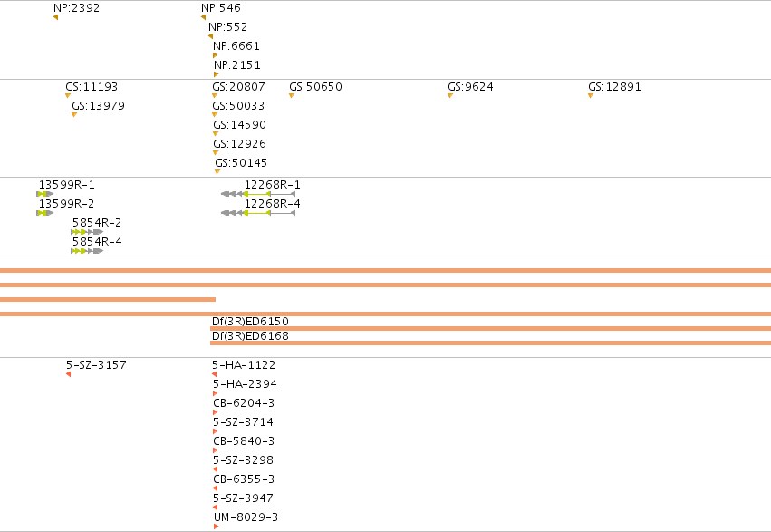Open the 13599R-1 label text
Image resolution: width=771 pixels, height=532 pixels.
point(67,185)
